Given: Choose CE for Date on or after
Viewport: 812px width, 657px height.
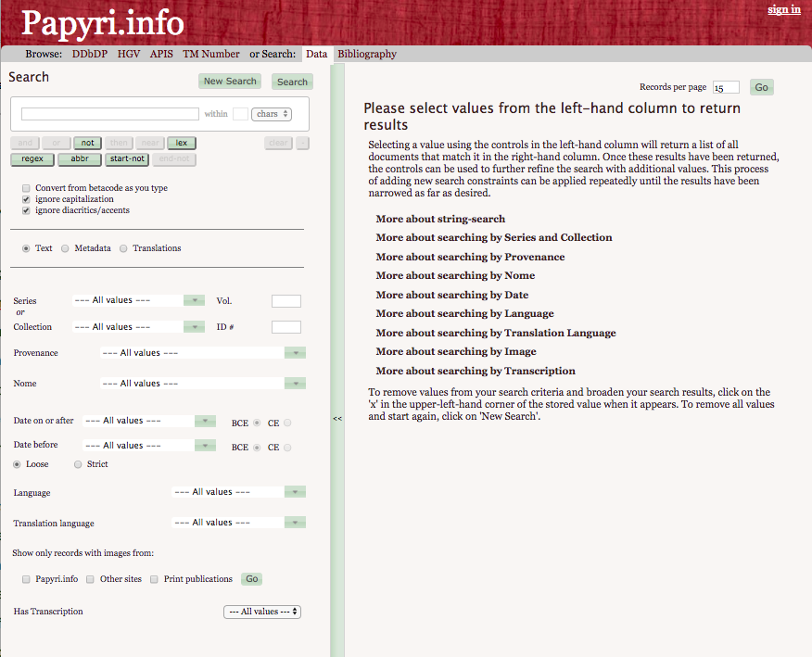Looking at the screenshot, I should point(287,423).
